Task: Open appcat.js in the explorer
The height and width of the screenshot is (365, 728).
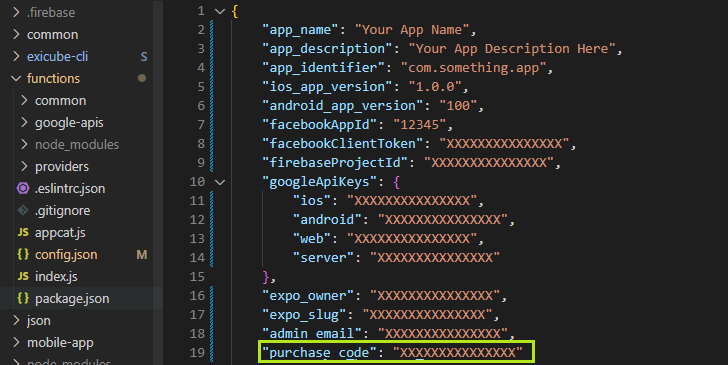Action: point(60,233)
